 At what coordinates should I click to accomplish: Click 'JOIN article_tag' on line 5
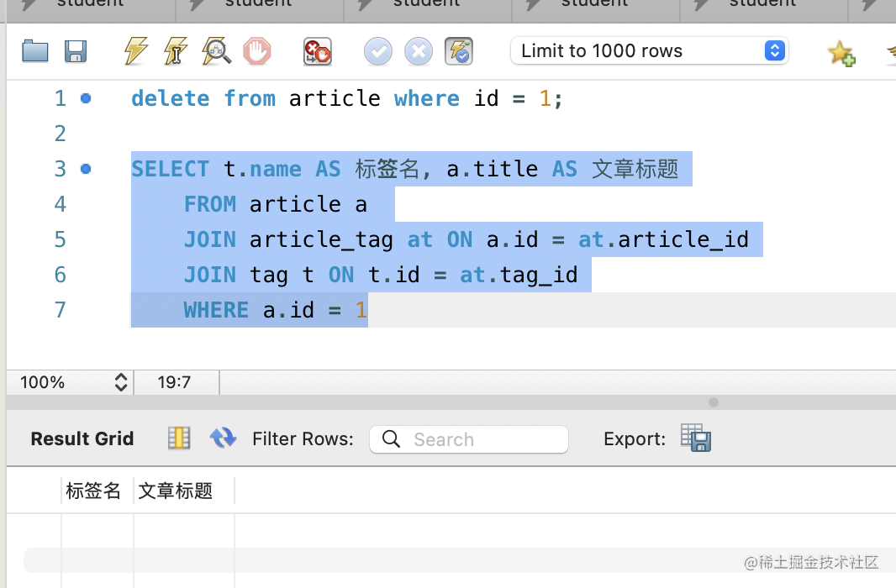pyautogui.click(x=288, y=239)
